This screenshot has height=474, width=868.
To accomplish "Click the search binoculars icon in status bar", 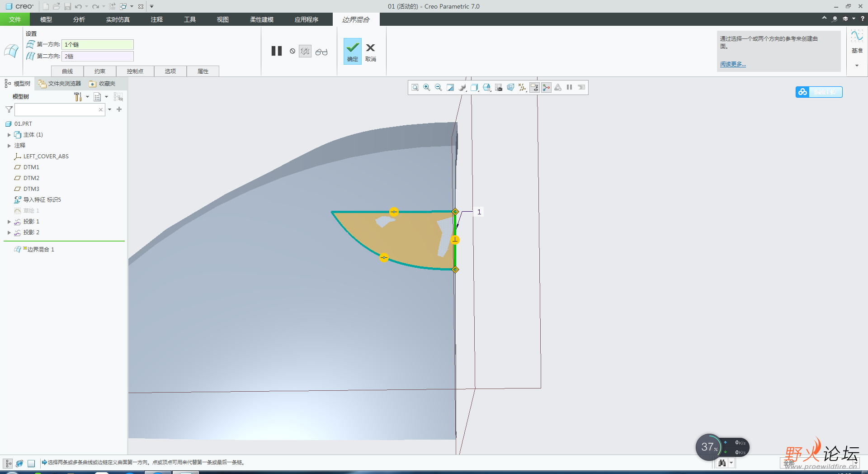I will pos(722,463).
